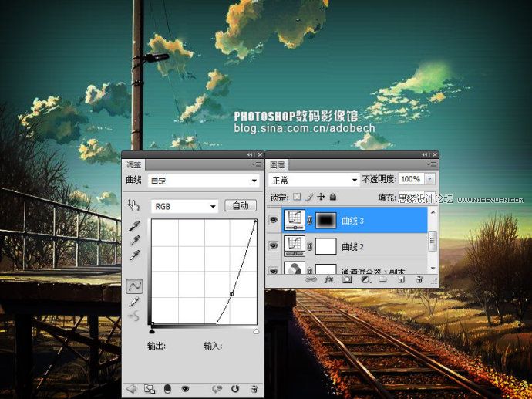This screenshot has width=532, height=399.
Task: Click the smooth curve values icon
Action: pos(134,316)
